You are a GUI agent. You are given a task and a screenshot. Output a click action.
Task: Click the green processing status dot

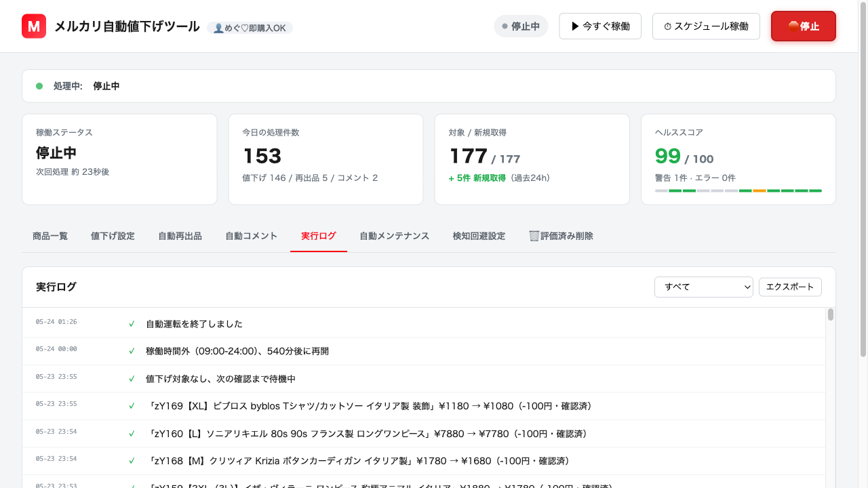[x=39, y=86]
